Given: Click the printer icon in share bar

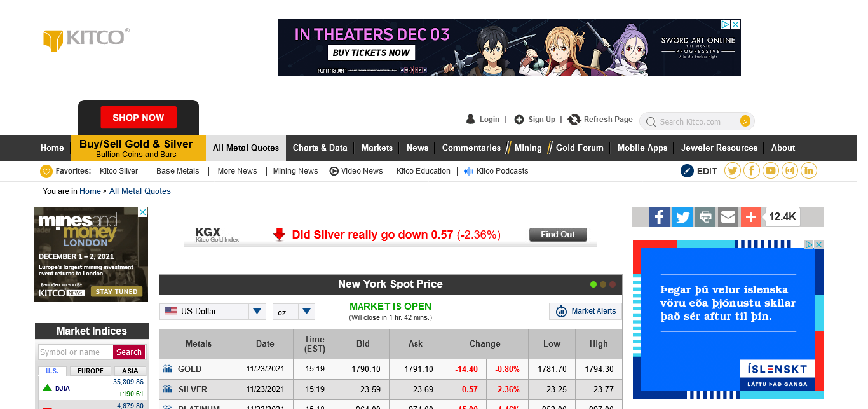Looking at the screenshot, I should (x=705, y=217).
